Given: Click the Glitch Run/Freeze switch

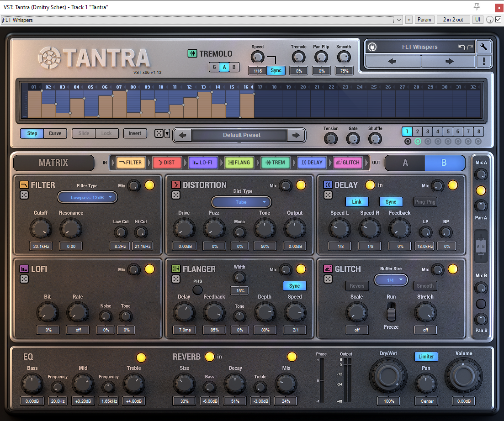Looking at the screenshot, I should [x=391, y=311].
